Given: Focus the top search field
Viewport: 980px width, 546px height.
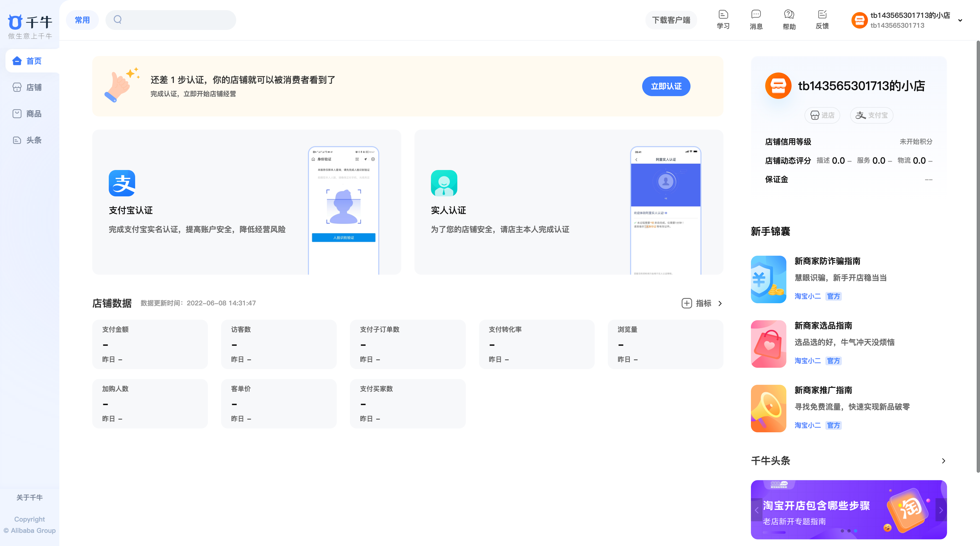Looking at the screenshot, I should pyautogui.click(x=171, y=20).
